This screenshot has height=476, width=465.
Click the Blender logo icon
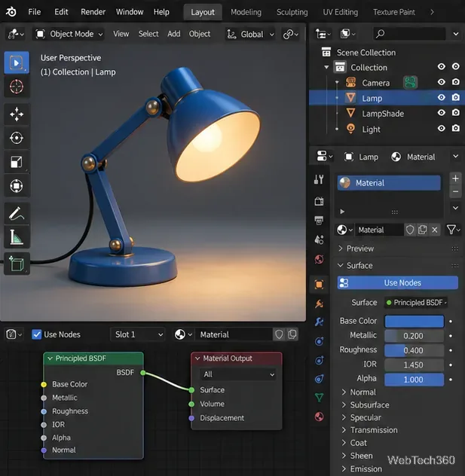pos(11,12)
